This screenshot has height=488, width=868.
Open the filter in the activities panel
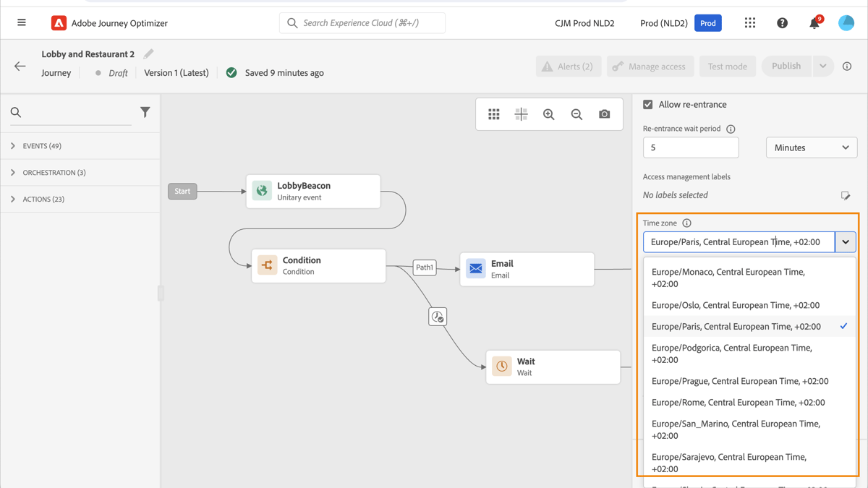tap(145, 112)
